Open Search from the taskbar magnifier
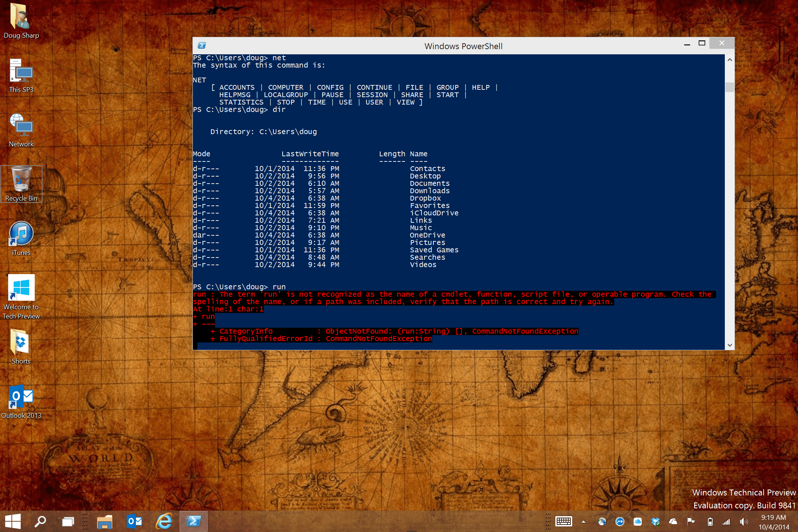 pos(40,521)
